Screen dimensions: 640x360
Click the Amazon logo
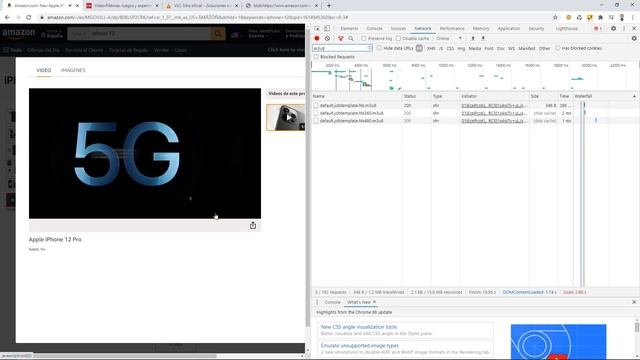[18, 33]
